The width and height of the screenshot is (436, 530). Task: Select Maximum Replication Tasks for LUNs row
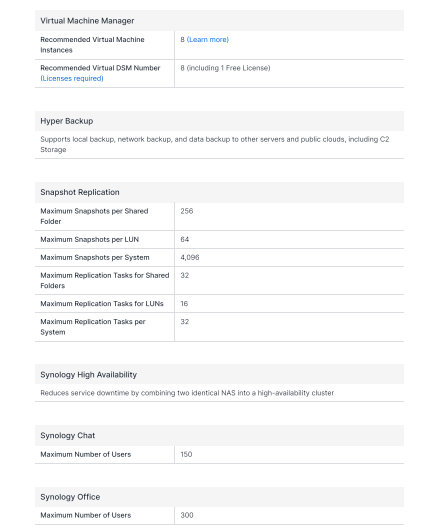pos(219,304)
